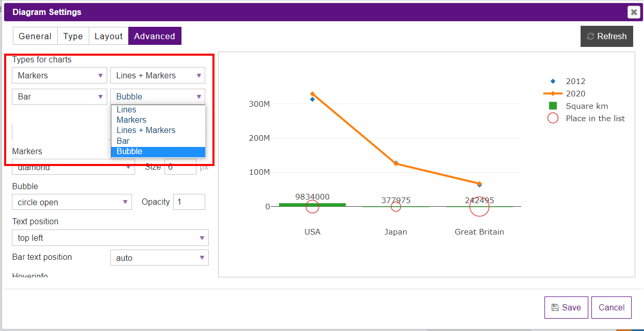Open the Markers chart type dropdown

pos(59,75)
